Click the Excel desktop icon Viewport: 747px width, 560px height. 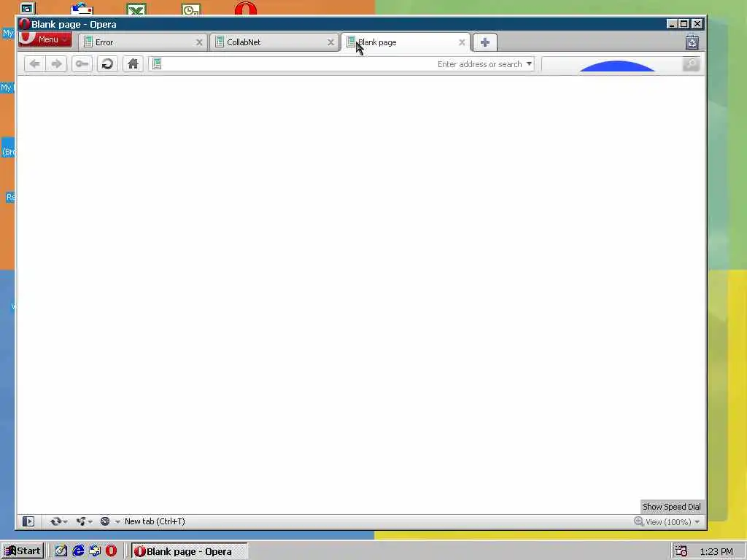[136, 9]
